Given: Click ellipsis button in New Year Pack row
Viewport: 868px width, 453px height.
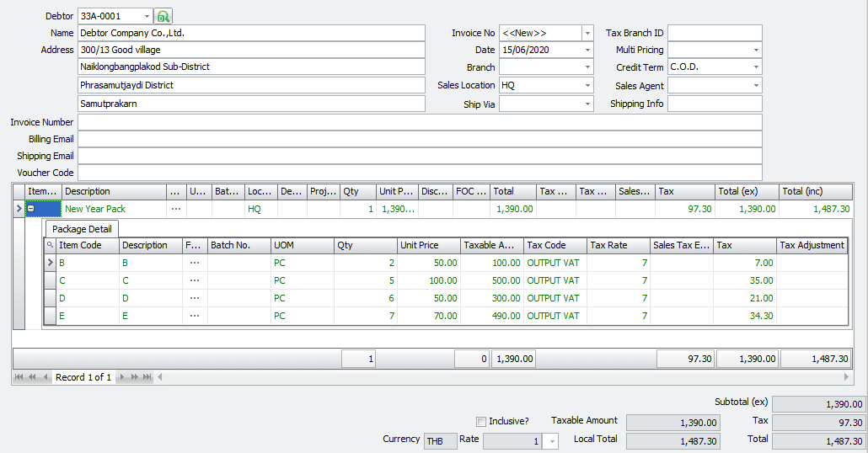Looking at the screenshot, I should (x=176, y=208).
